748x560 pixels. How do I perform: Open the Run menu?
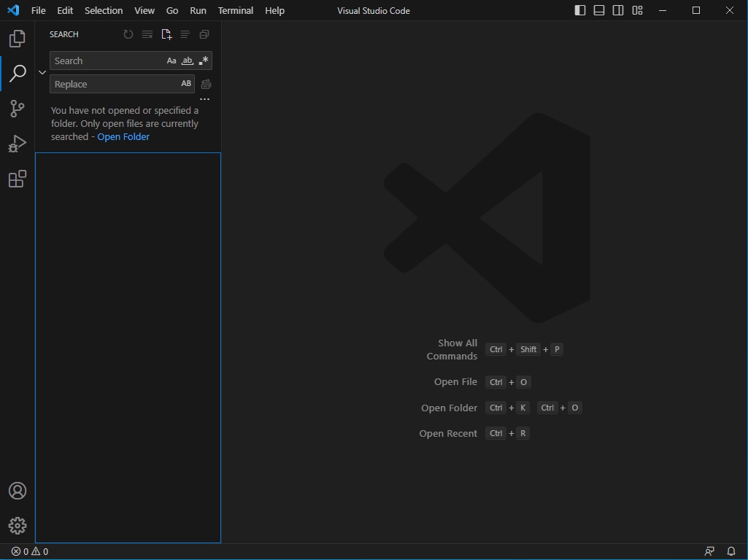pyautogui.click(x=198, y=10)
